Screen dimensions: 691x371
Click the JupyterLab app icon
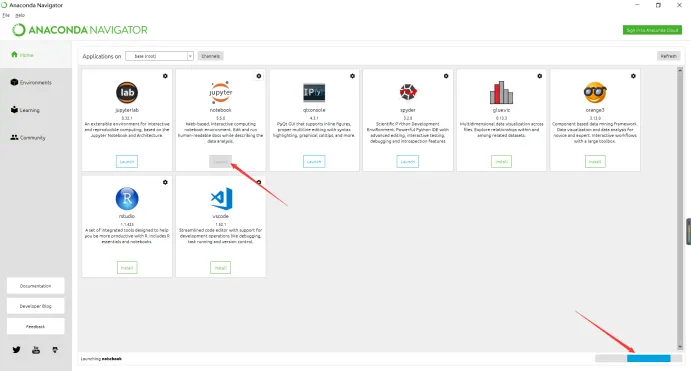[x=127, y=93]
